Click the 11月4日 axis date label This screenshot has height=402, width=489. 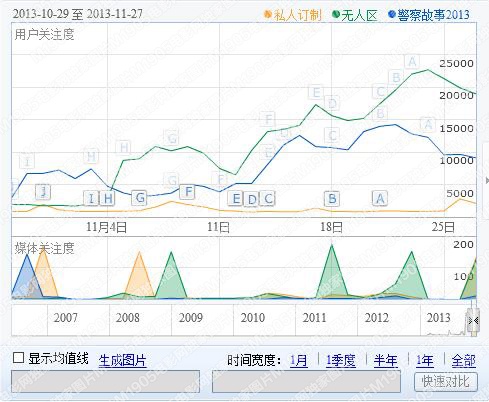(x=106, y=227)
